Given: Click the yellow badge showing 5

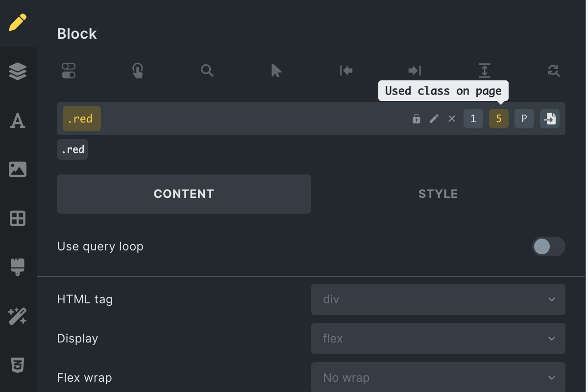Looking at the screenshot, I should pos(499,119).
